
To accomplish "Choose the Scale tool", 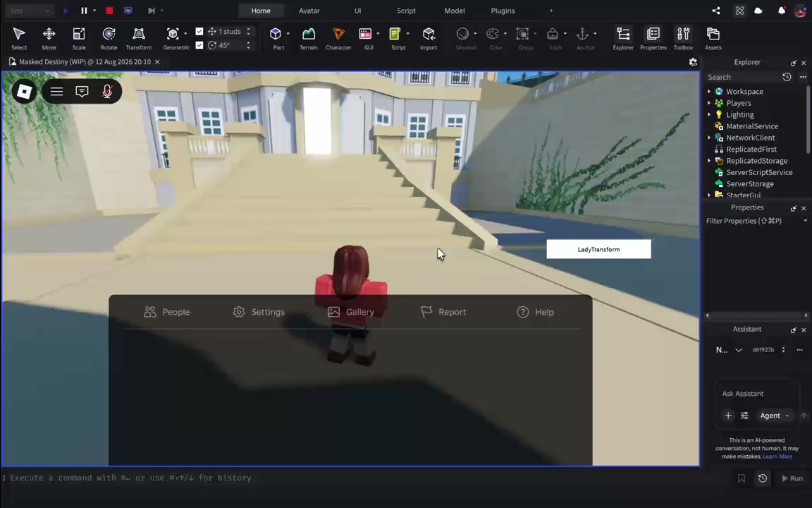I will pyautogui.click(x=79, y=38).
